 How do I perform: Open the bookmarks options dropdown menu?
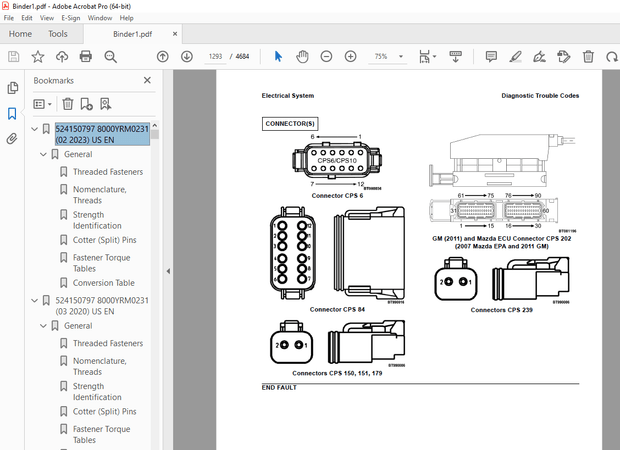tap(42, 103)
